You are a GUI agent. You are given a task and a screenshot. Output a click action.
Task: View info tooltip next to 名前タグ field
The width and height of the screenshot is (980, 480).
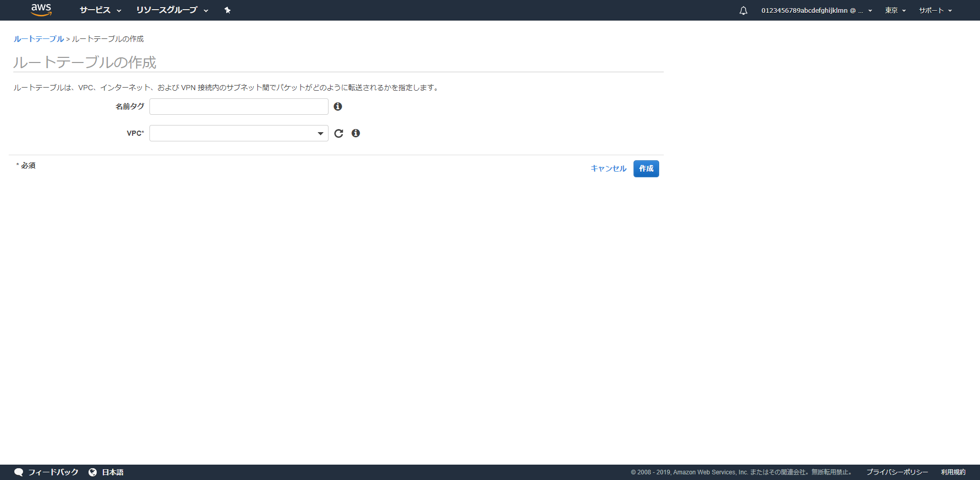(338, 107)
